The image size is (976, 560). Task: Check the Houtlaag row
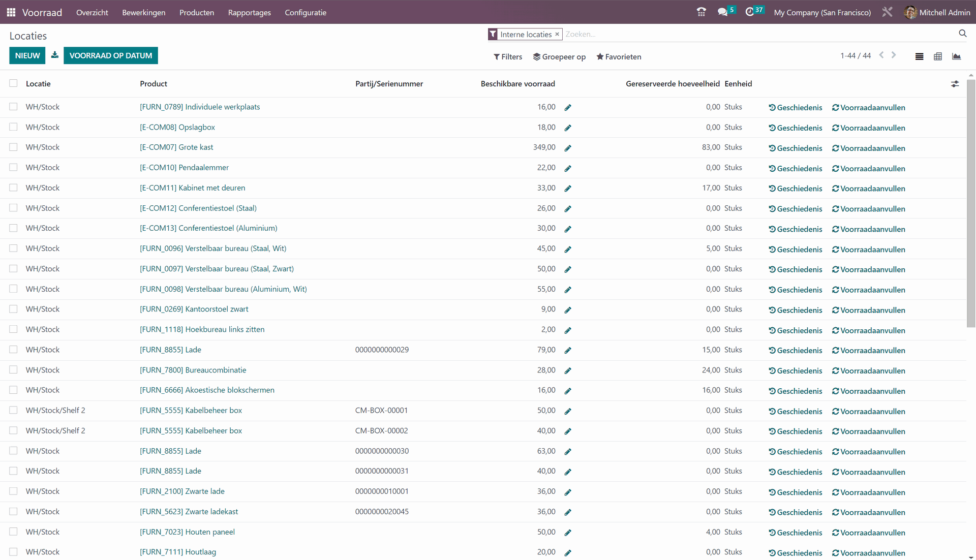(13, 552)
